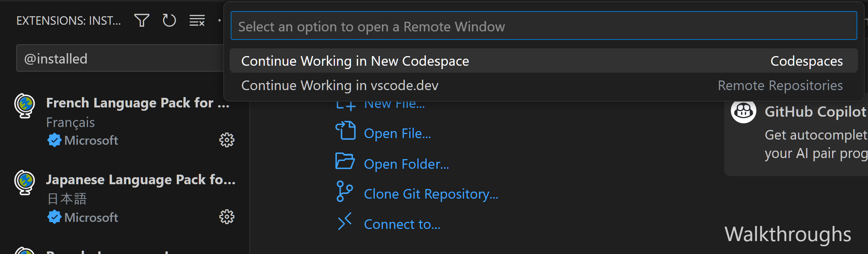Click the Open Folder link text
This screenshot has width=868, height=254.
pos(406,164)
